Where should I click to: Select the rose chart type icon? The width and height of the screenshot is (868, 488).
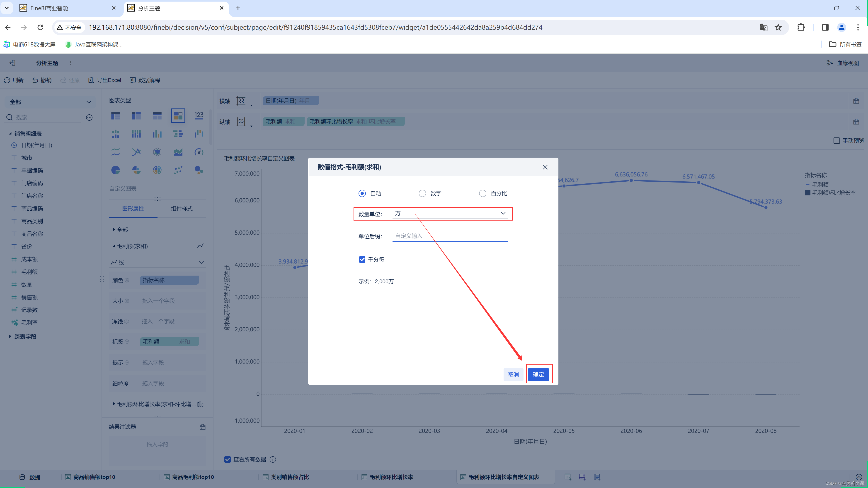click(136, 170)
